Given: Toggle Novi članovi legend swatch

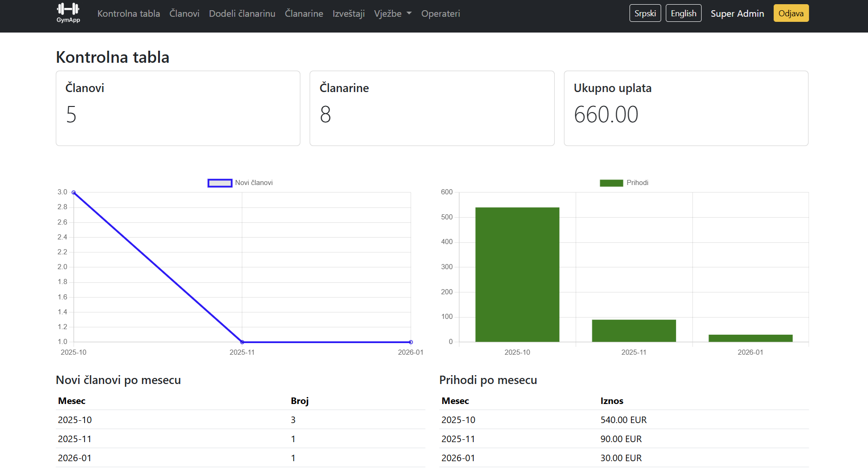Looking at the screenshot, I should [x=220, y=183].
